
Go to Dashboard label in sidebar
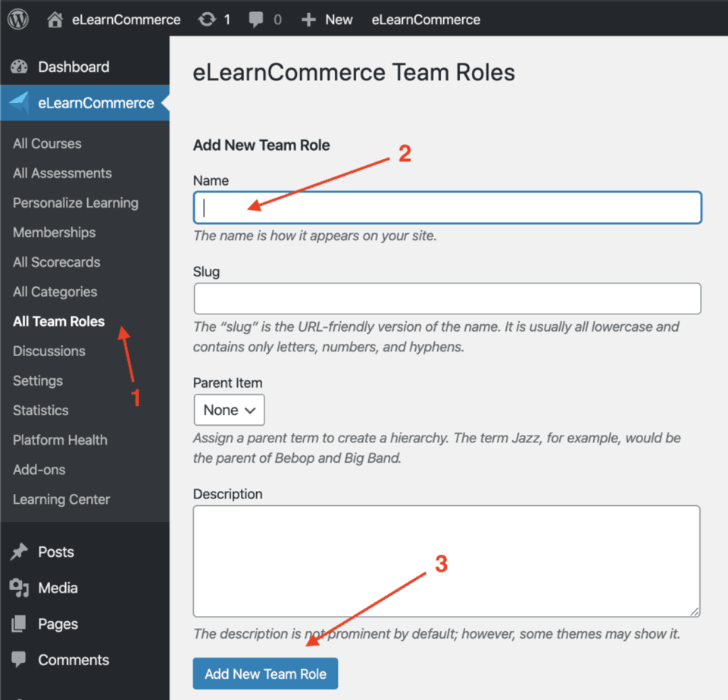pos(73,67)
